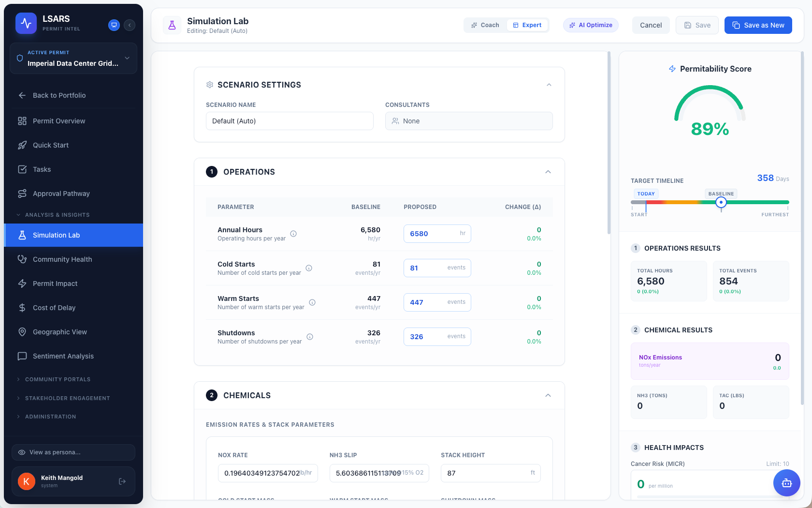Click the TAC (LBS) result card
812x508 pixels.
click(751, 402)
